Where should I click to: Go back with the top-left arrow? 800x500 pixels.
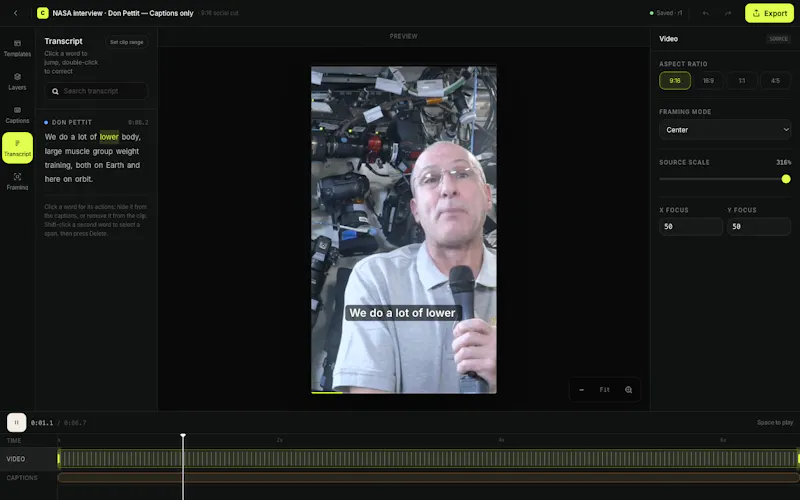[x=16, y=13]
